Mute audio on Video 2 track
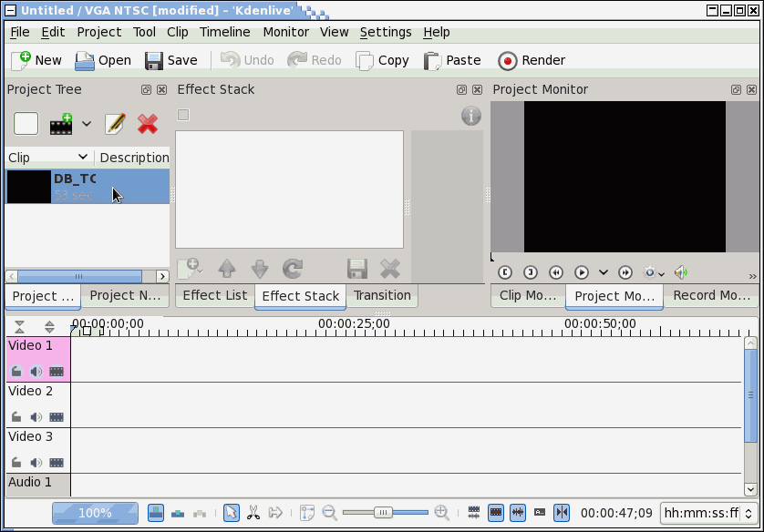 [x=36, y=417]
